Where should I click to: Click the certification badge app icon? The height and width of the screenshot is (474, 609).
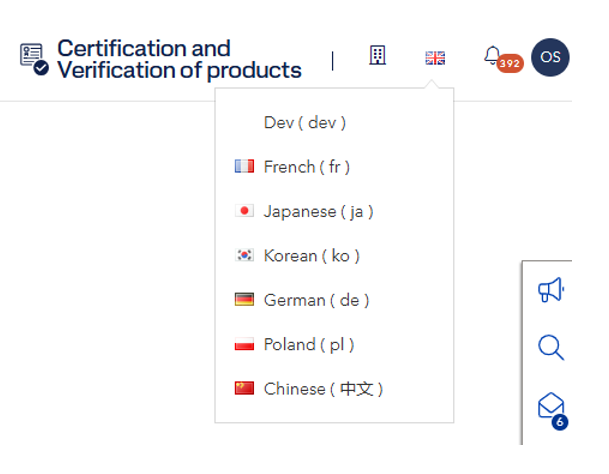(34, 58)
